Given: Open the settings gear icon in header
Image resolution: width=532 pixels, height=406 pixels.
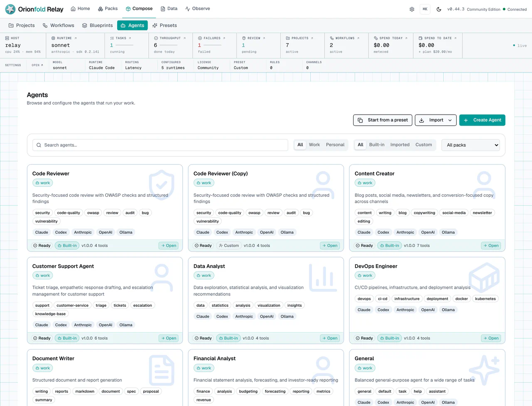Looking at the screenshot, I should click(412, 9).
